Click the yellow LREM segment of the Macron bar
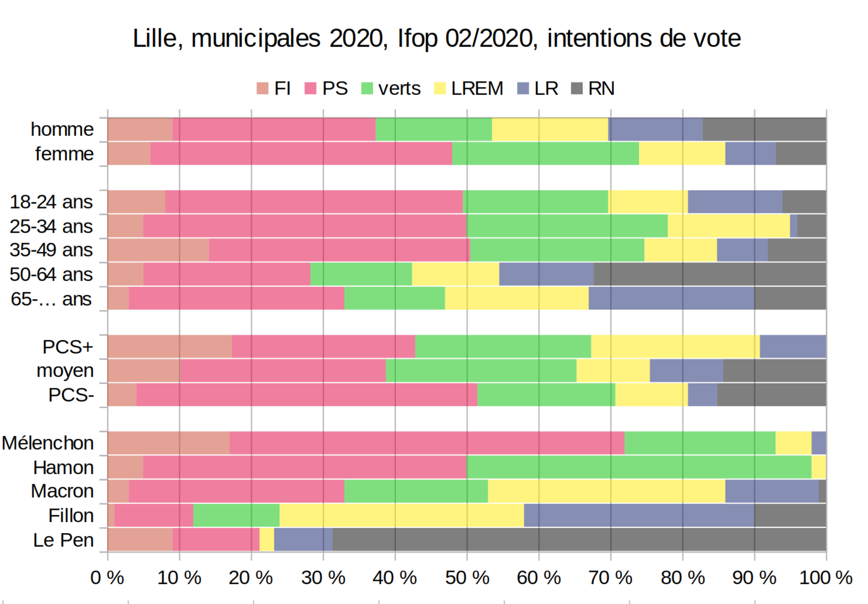 [606, 491]
